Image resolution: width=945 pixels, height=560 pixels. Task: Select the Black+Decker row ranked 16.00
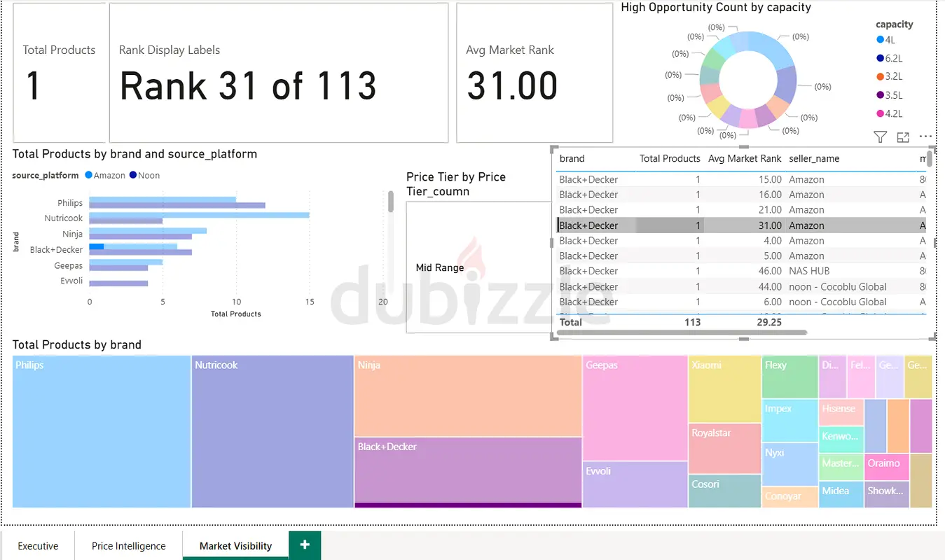tap(742, 195)
